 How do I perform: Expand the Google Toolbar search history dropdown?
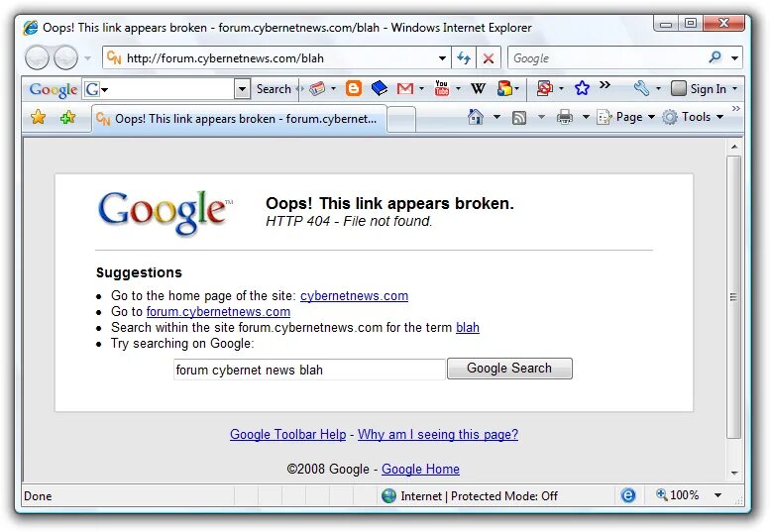(242, 89)
